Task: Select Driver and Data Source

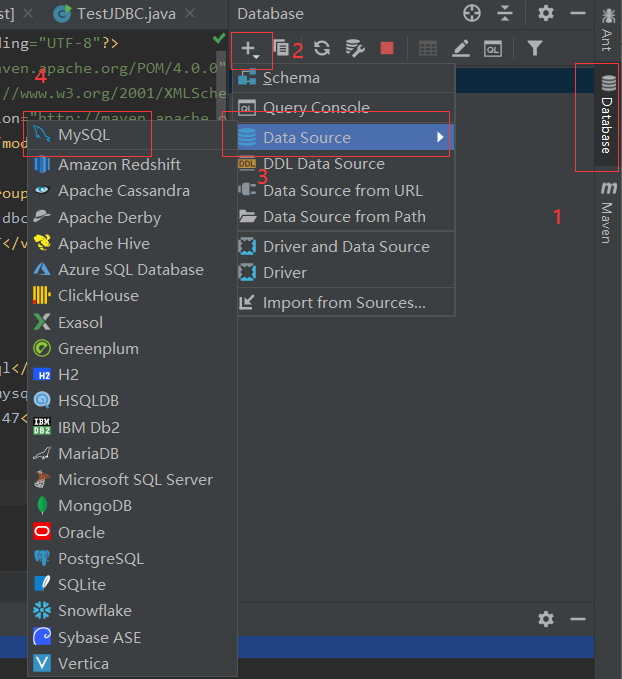Action: click(346, 246)
